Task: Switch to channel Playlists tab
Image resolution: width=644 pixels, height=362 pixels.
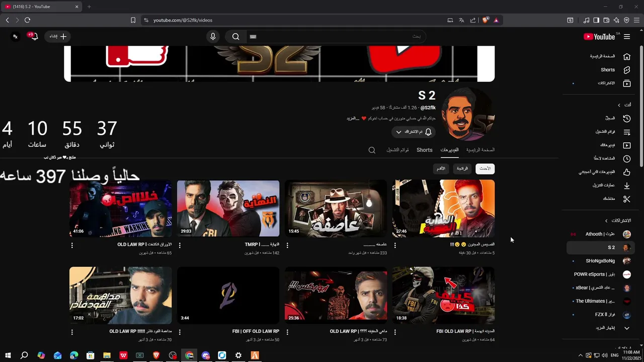Action: 397,150
